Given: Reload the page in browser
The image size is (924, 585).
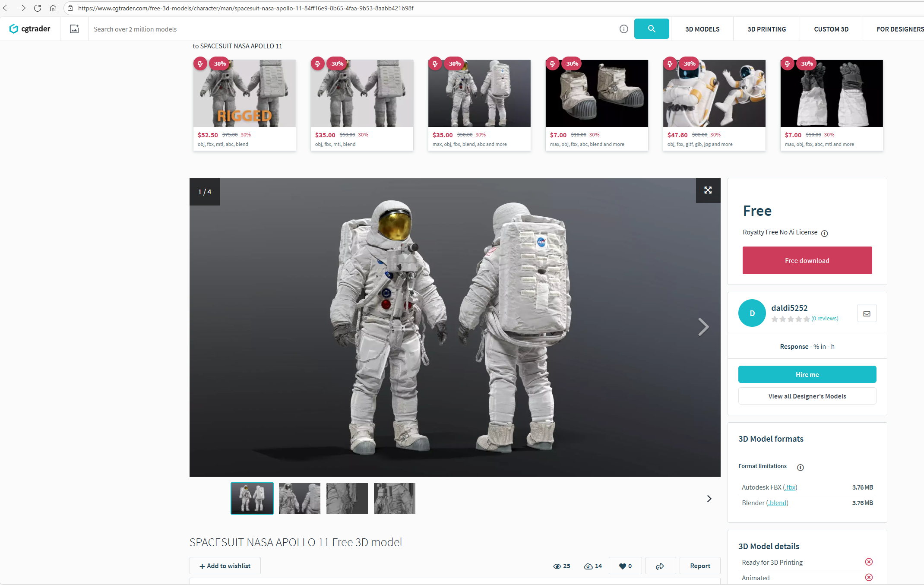Looking at the screenshot, I should 38,8.
